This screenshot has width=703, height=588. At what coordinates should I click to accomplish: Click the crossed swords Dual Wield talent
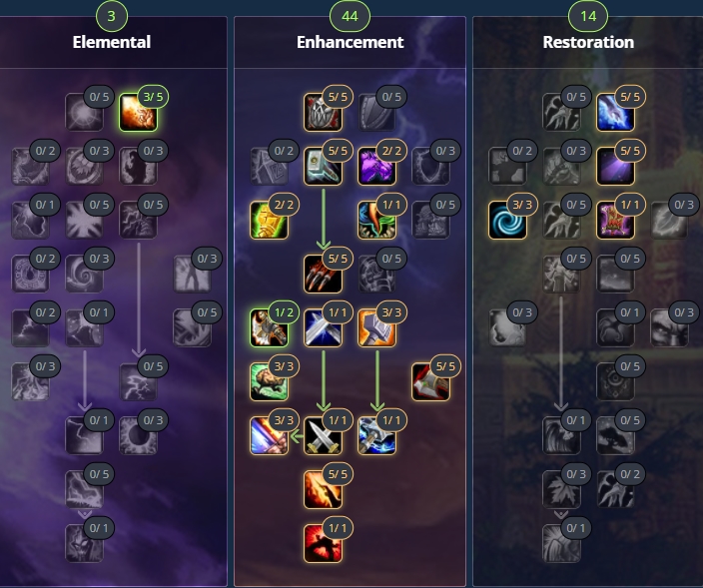pyautogui.click(x=323, y=435)
